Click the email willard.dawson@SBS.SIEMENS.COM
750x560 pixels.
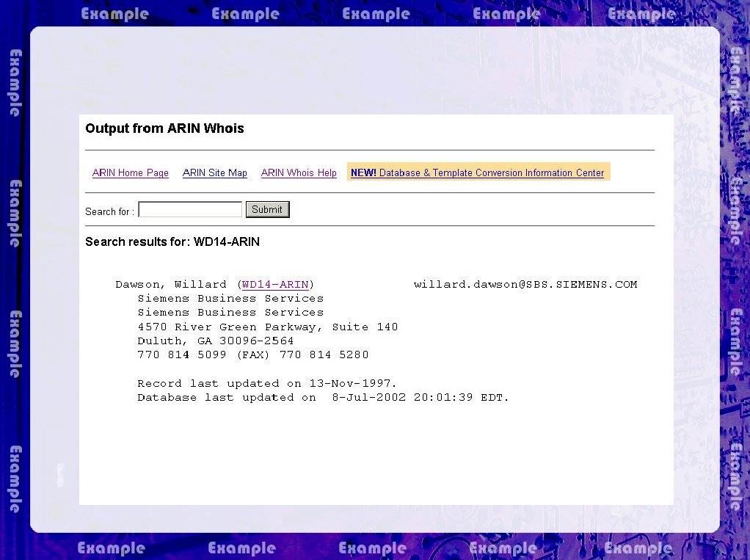pos(525,285)
